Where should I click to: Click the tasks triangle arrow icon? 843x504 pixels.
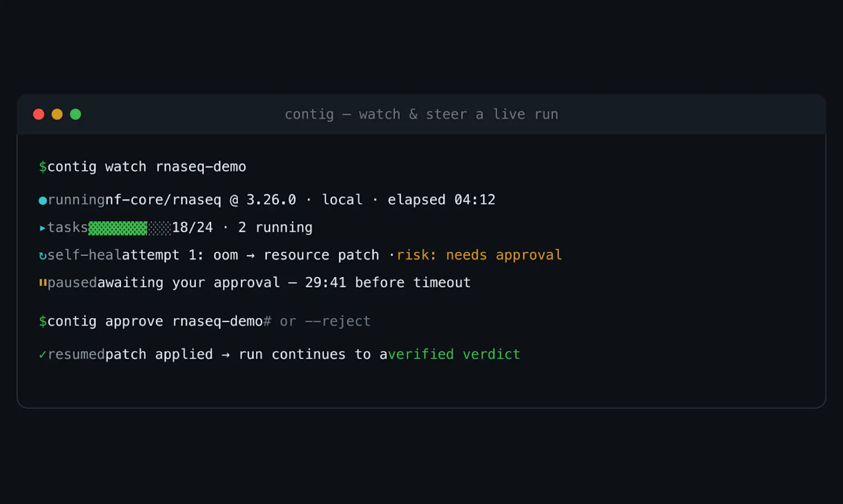42,228
